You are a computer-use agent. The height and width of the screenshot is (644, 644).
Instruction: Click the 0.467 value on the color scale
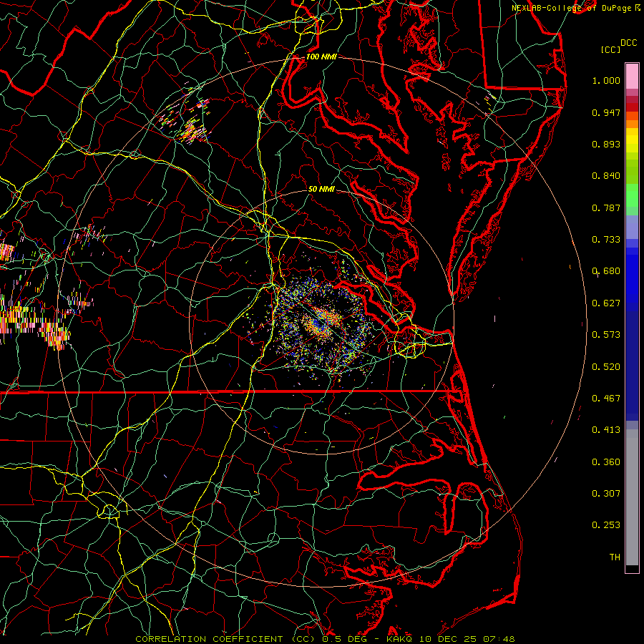(606, 399)
